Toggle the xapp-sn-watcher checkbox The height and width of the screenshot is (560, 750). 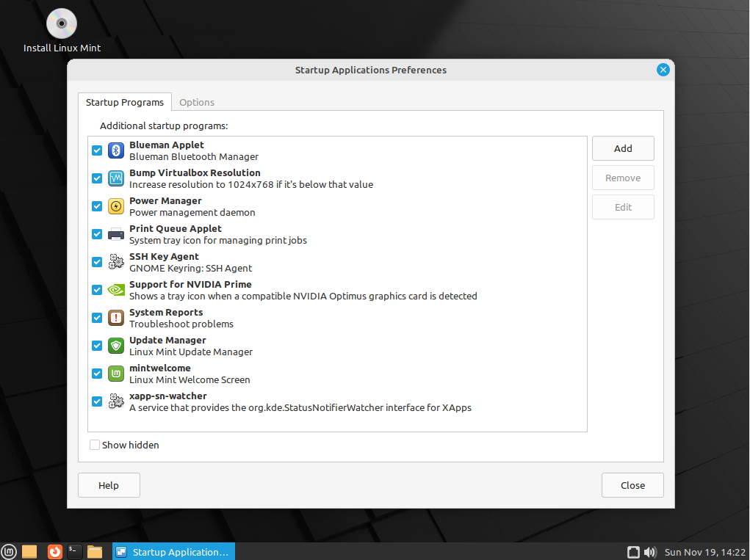pos(97,401)
